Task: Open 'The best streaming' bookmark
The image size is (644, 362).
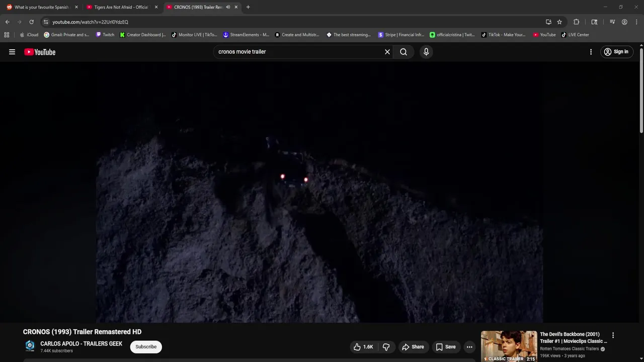Action: coord(349,35)
